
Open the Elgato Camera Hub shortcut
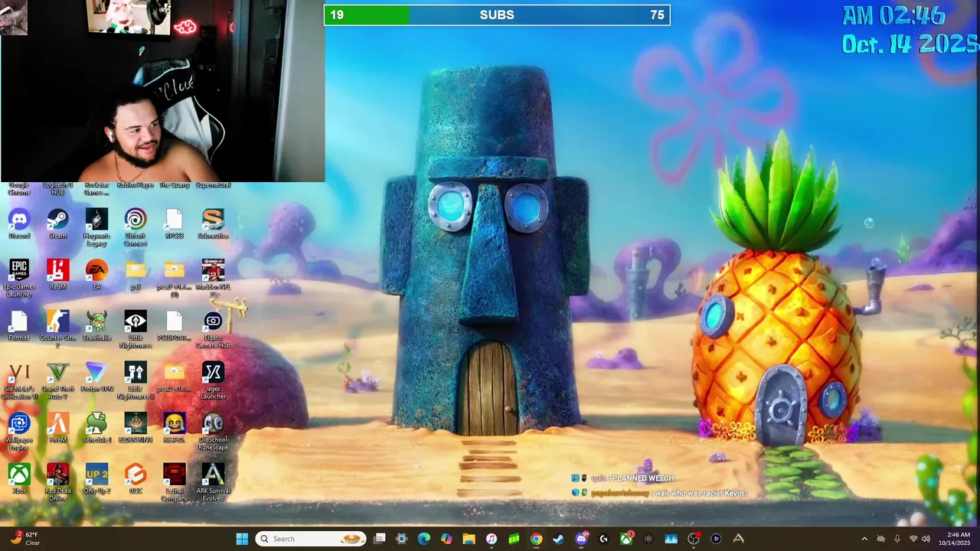coord(213,330)
